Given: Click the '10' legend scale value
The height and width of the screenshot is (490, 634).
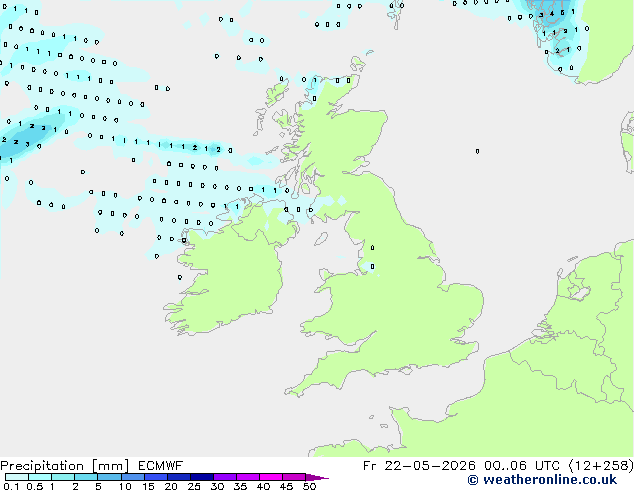Looking at the screenshot, I should click(125, 486).
